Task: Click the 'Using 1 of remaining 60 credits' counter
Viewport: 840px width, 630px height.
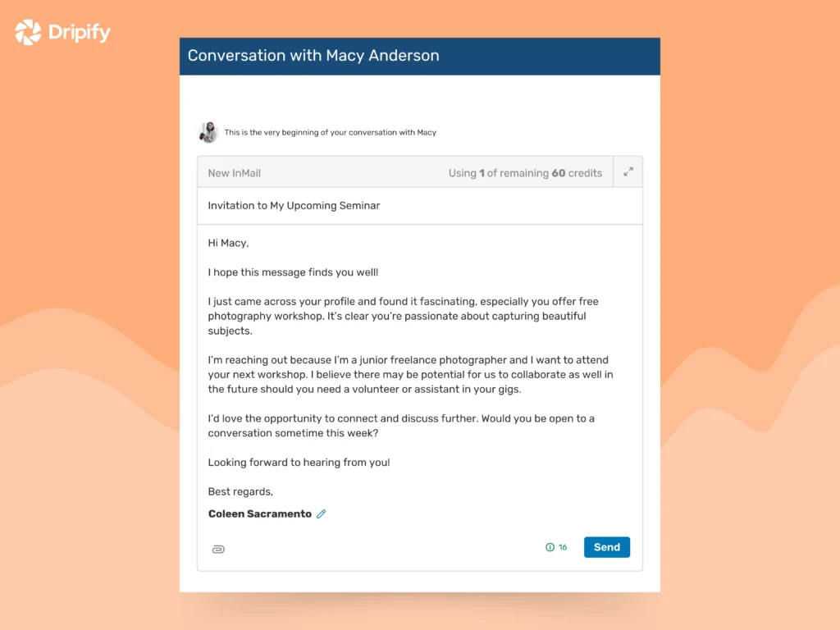Action: tap(525, 172)
